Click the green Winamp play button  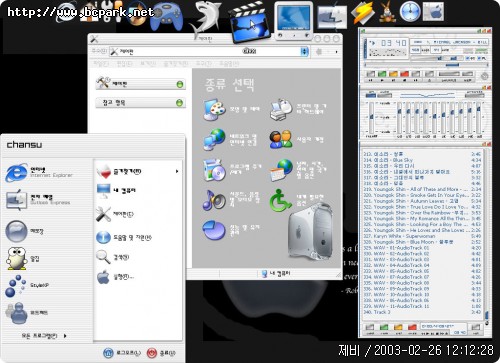382,74
